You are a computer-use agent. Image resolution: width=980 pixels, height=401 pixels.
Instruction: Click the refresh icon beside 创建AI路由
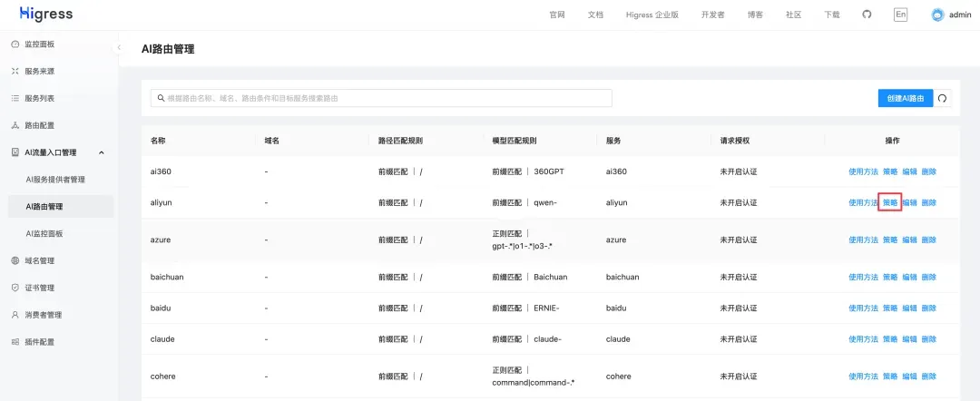(943, 98)
